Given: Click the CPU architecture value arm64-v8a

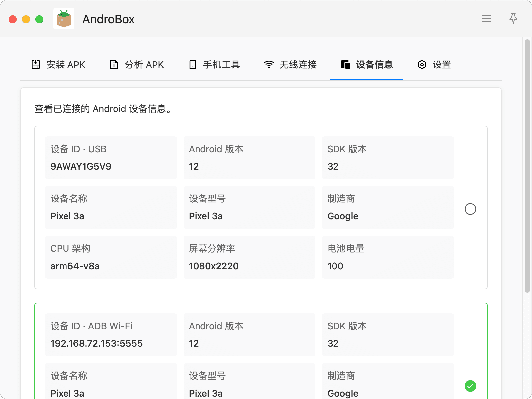Looking at the screenshot, I should (75, 266).
